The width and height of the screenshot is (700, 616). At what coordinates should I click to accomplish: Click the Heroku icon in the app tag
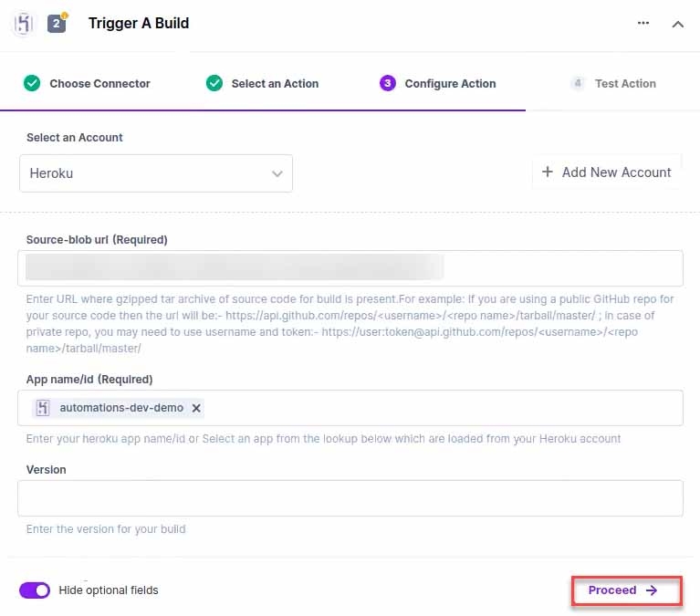tap(43, 408)
